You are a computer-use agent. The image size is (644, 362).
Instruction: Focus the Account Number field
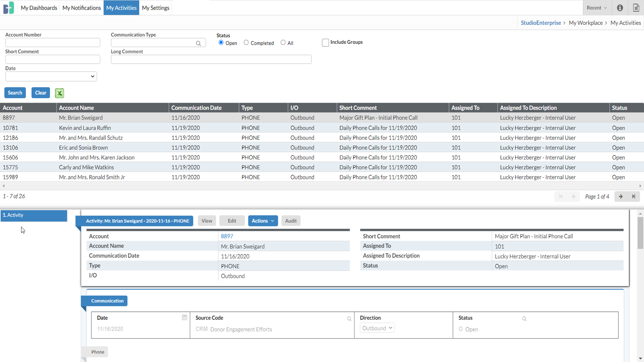coord(53,43)
